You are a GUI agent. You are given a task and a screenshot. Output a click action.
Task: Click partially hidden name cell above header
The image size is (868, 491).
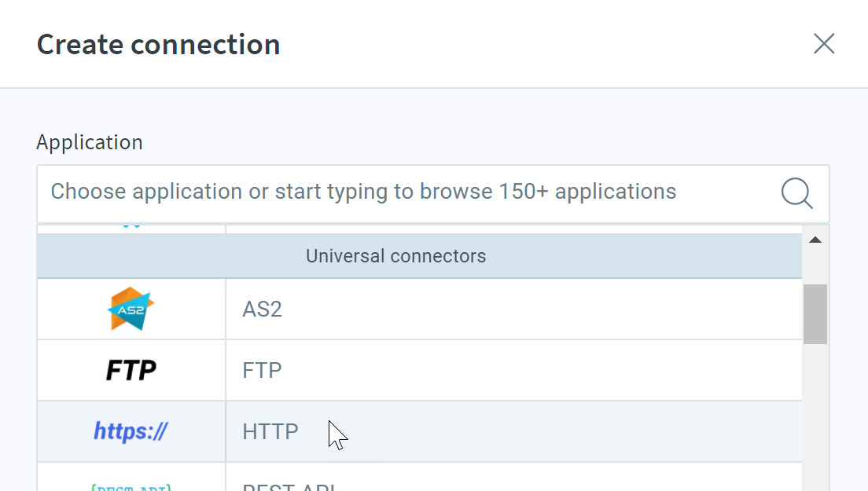tap(513, 229)
